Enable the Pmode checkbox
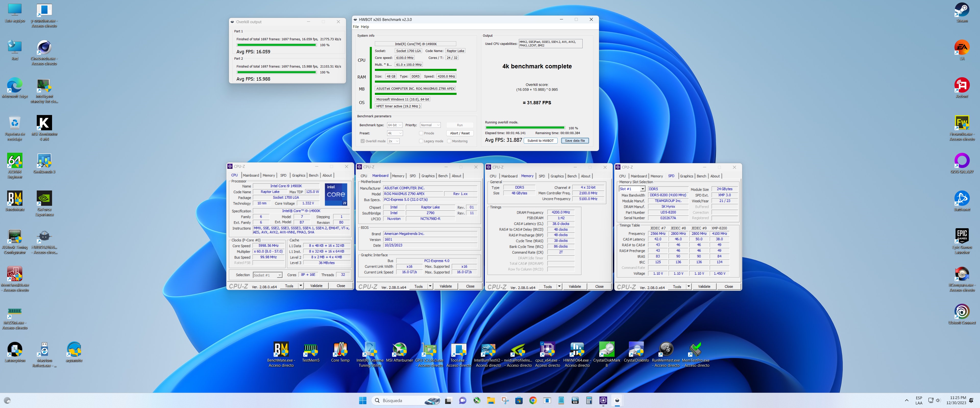The width and height of the screenshot is (980, 408). [421, 133]
